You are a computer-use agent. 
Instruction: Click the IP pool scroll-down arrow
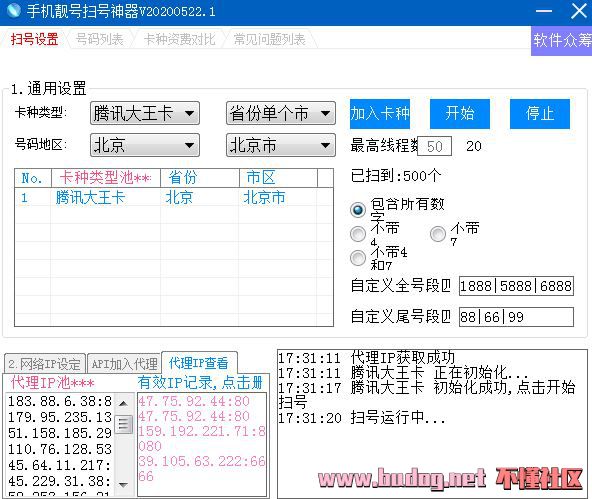point(123,484)
